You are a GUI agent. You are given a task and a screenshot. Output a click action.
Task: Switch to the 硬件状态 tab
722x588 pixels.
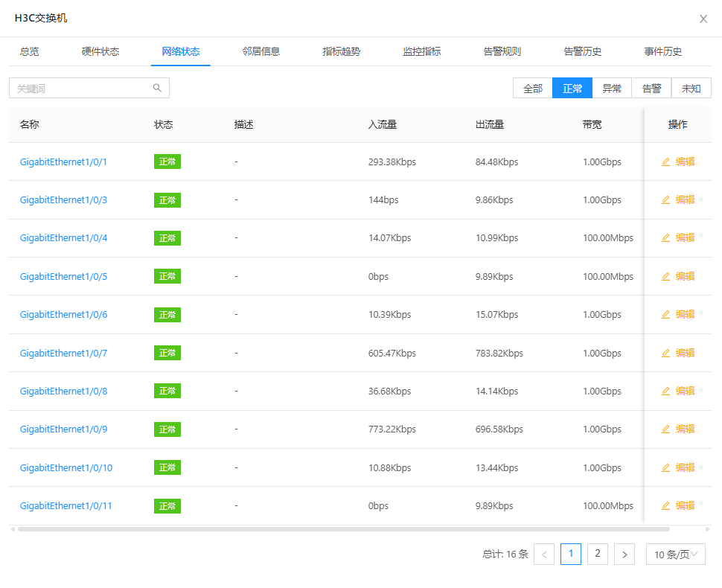click(x=100, y=51)
